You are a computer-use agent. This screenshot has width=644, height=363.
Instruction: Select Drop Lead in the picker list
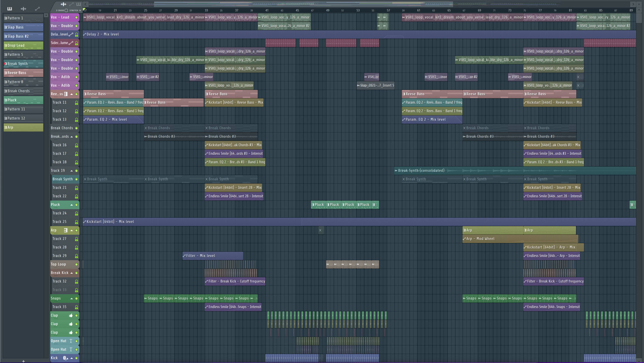tap(23, 46)
